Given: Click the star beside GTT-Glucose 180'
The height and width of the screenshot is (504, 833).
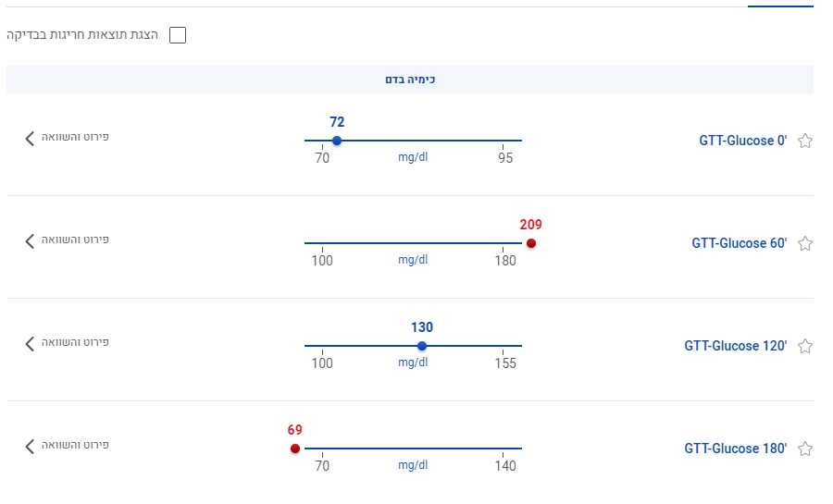Looking at the screenshot, I should [805, 449].
